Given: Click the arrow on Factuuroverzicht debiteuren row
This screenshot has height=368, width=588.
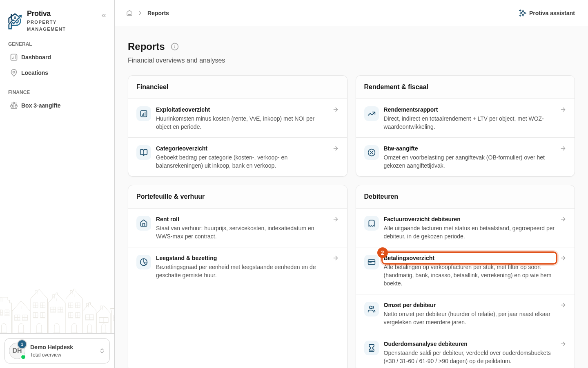Looking at the screenshot, I should [x=563, y=219].
